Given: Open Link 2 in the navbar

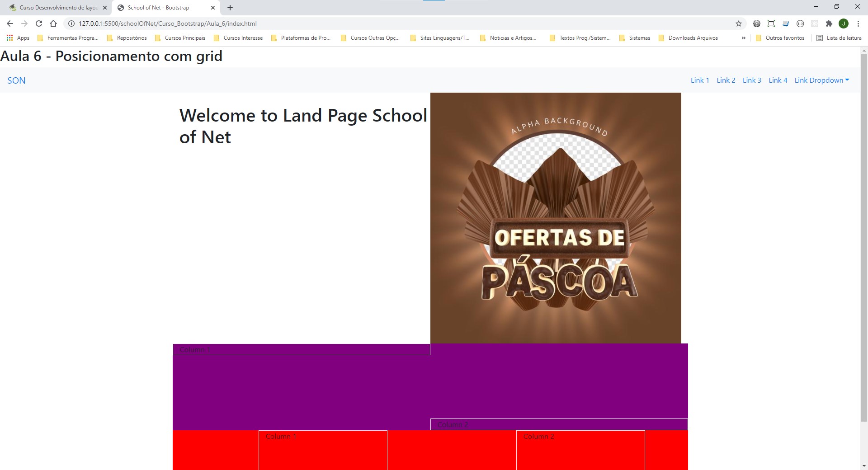Looking at the screenshot, I should click(726, 80).
